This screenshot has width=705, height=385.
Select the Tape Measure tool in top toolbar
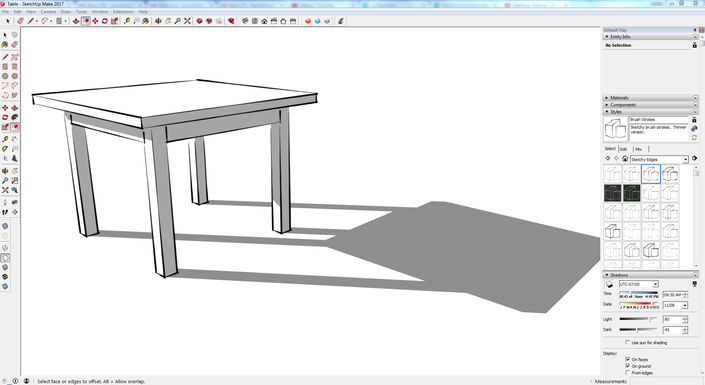[x=127, y=21]
